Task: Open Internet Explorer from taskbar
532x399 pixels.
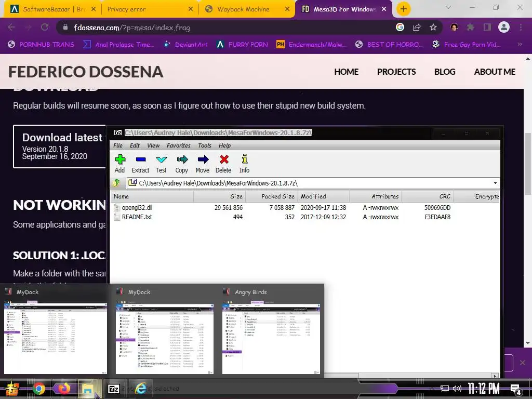Action: click(x=141, y=389)
